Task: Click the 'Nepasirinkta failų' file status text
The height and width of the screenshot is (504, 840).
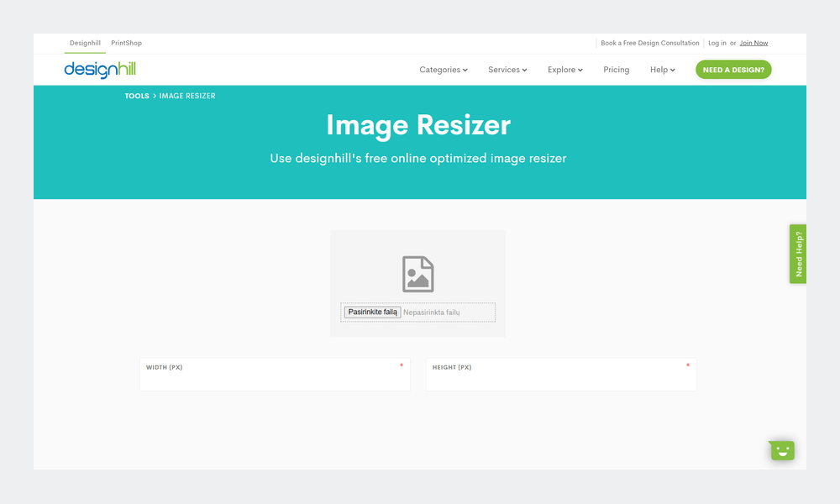Action: tap(431, 312)
